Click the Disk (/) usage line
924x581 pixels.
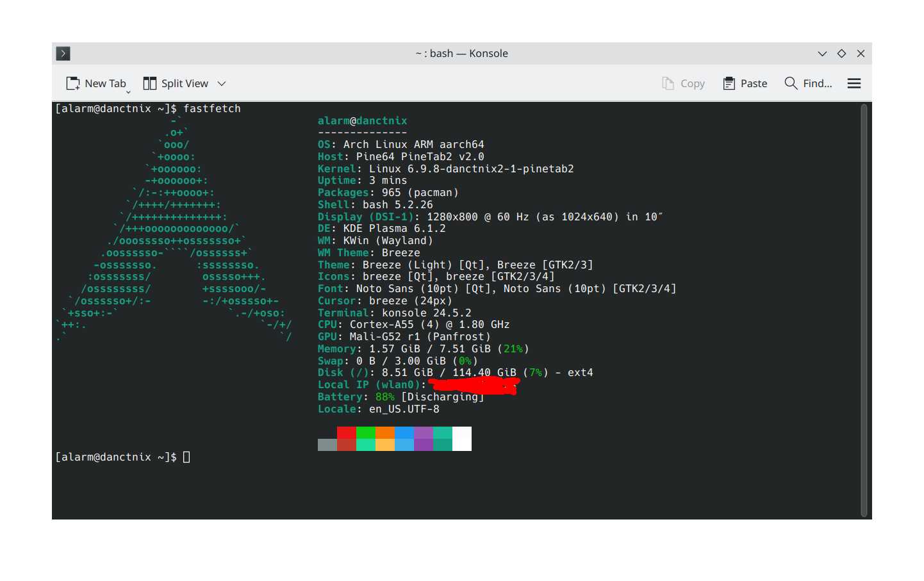[456, 373]
